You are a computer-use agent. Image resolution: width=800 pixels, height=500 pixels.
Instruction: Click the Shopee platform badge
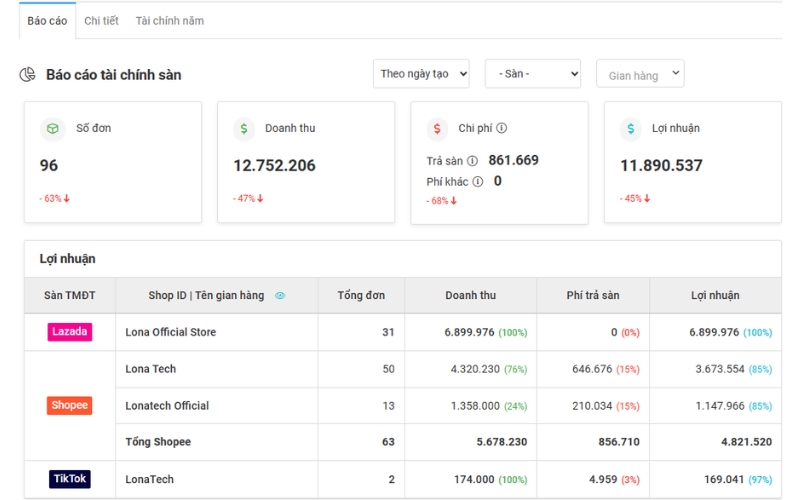[69, 405]
